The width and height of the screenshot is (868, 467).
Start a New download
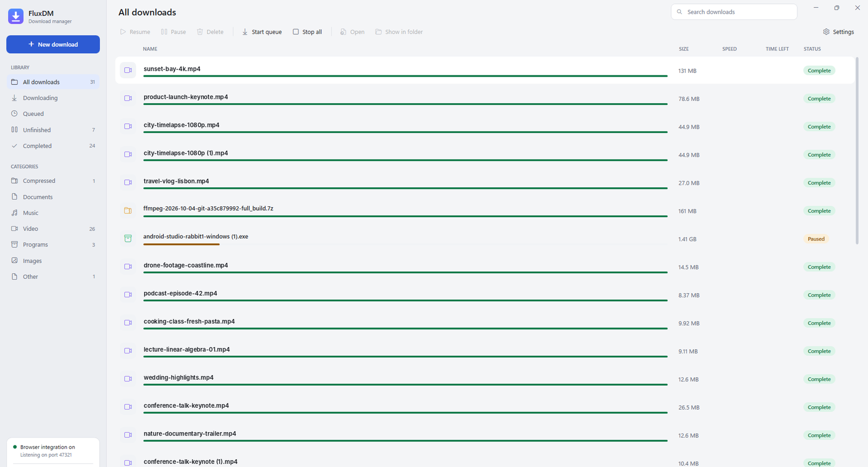[53, 45]
